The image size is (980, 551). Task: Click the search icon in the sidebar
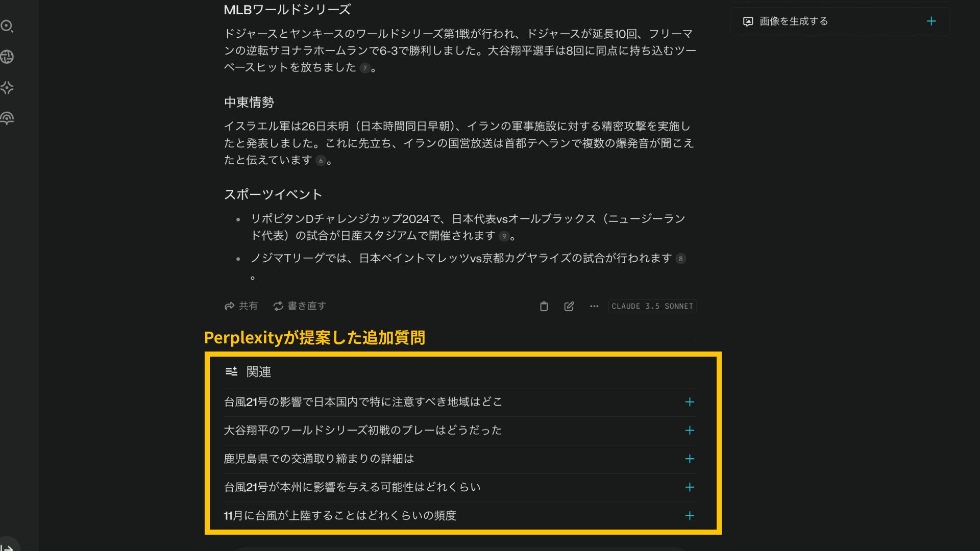pos(8,26)
